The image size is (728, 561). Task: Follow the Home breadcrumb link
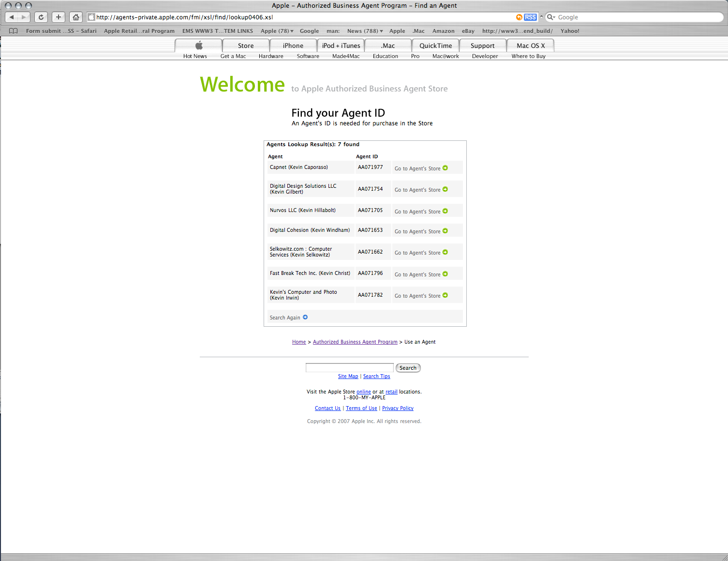[299, 342]
